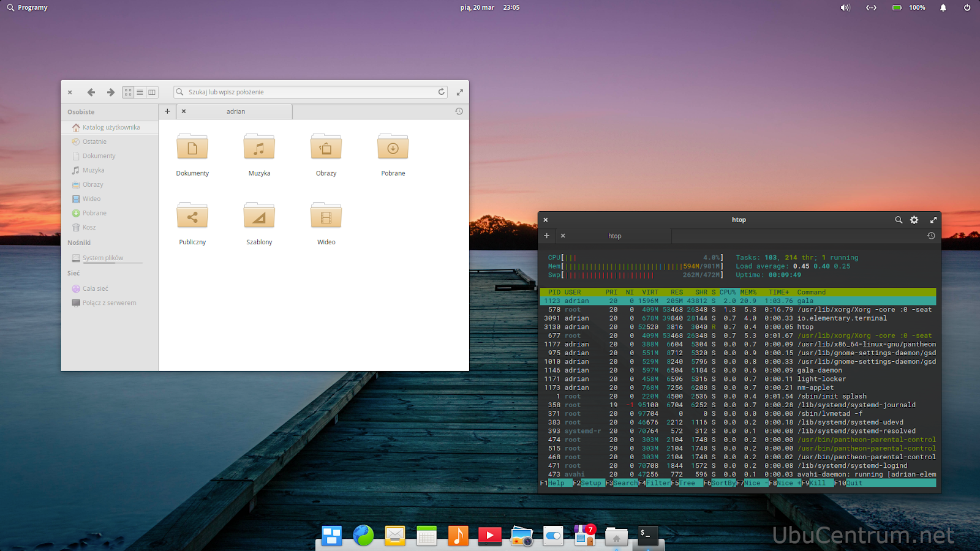Select the Obrazy folder icon
Viewport: 980px width, 551px height.
[326, 147]
